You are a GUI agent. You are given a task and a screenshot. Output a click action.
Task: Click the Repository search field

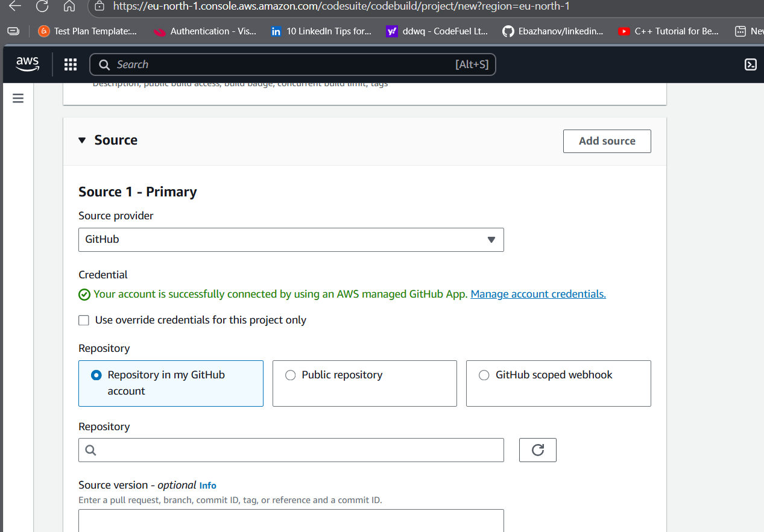291,449
